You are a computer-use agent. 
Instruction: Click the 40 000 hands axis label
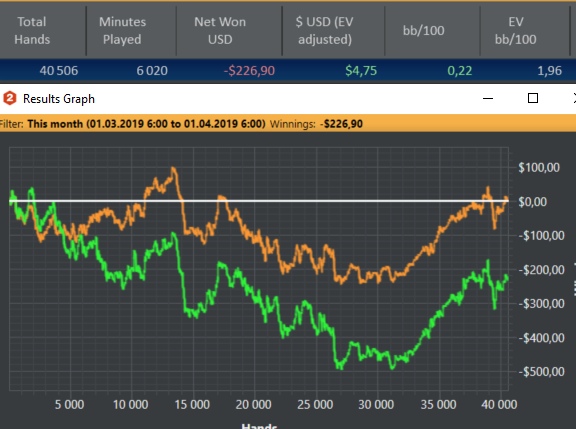pyautogui.click(x=499, y=404)
